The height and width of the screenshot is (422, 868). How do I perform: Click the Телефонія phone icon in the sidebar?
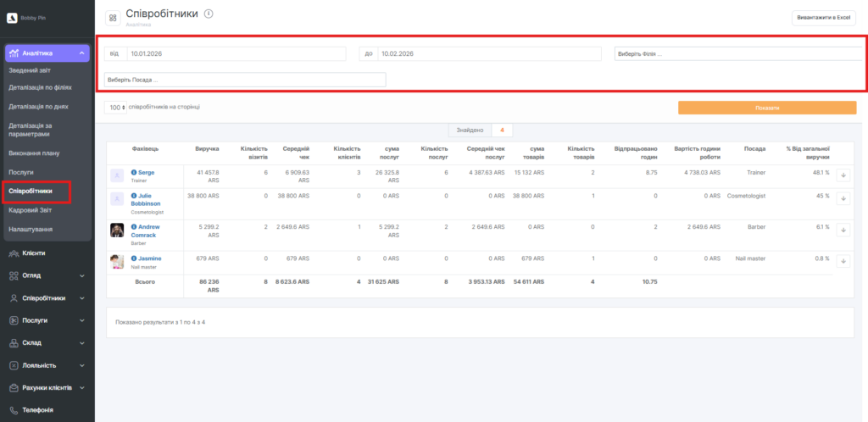pyautogui.click(x=14, y=410)
